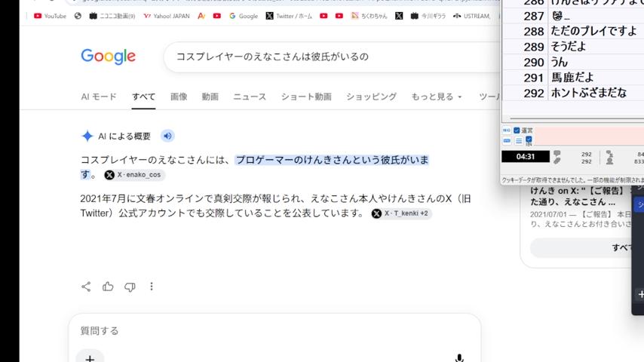Image resolution: width=644 pixels, height=362 pixels.
Task: Click the blue keyboard-like icon in comment viewer
Action: [507, 141]
